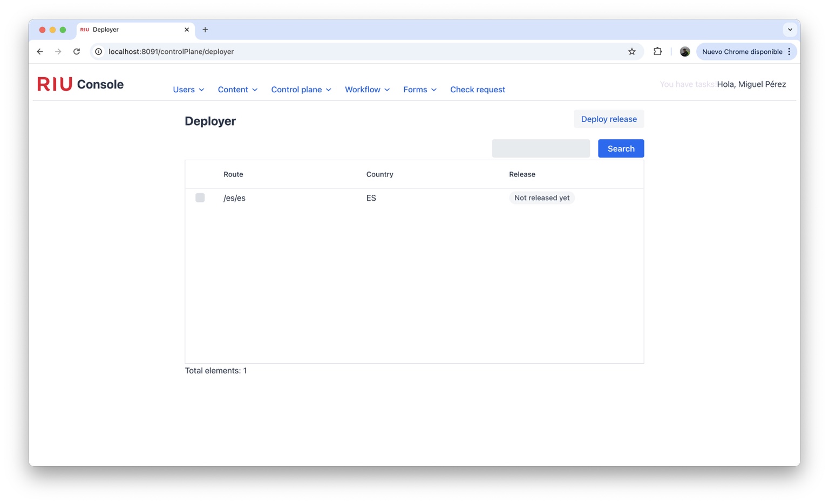Open the Chrome profile avatar

(x=684, y=52)
